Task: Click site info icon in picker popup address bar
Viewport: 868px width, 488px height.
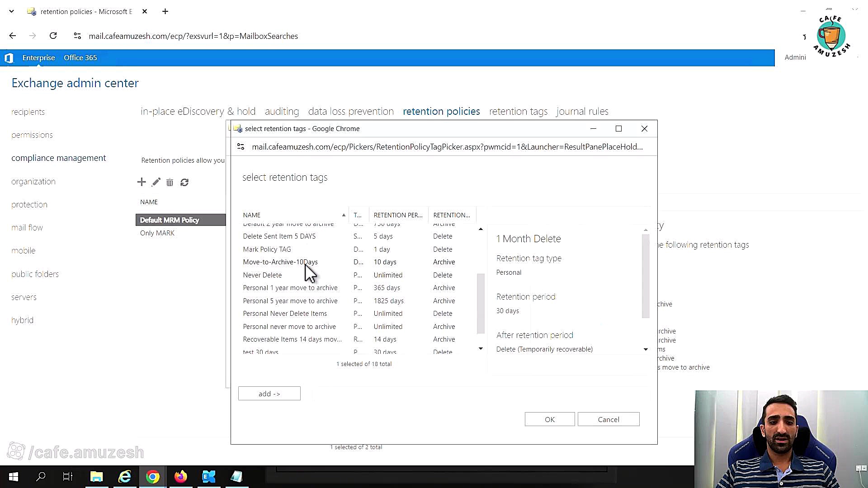Action: pos(241,146)
